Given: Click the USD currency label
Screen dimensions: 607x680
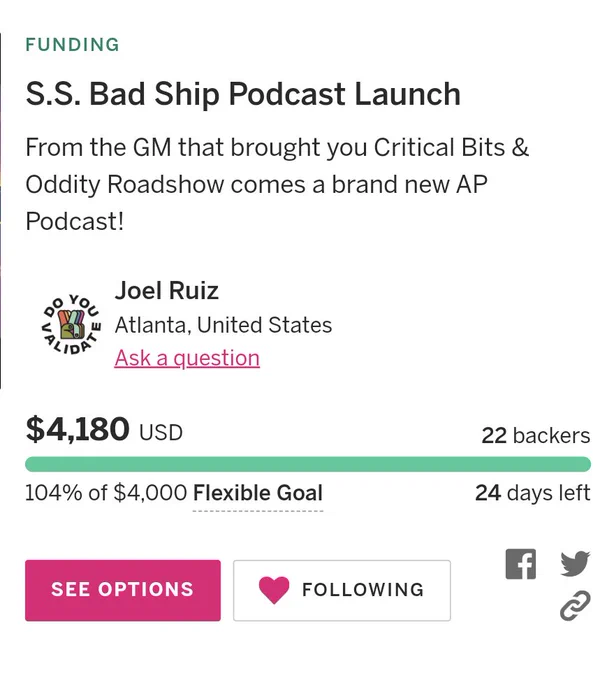Looking at the screenshot, I should (161, 432).
